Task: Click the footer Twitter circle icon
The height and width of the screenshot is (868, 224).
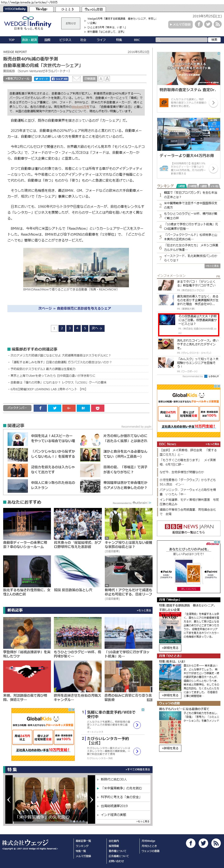Action: [x=203, y=843]
